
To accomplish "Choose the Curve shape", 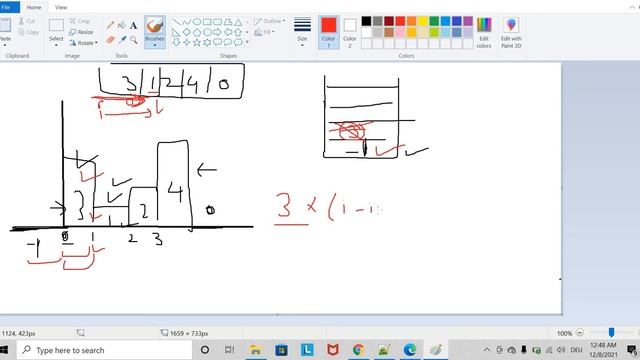I will click(x=187, y=22).
